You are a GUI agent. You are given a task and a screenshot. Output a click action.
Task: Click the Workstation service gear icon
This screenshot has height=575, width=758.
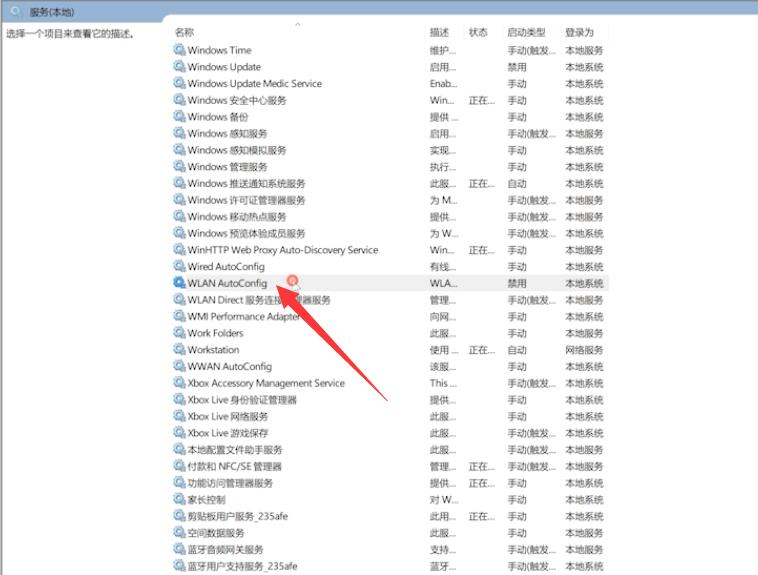point(179,349)
